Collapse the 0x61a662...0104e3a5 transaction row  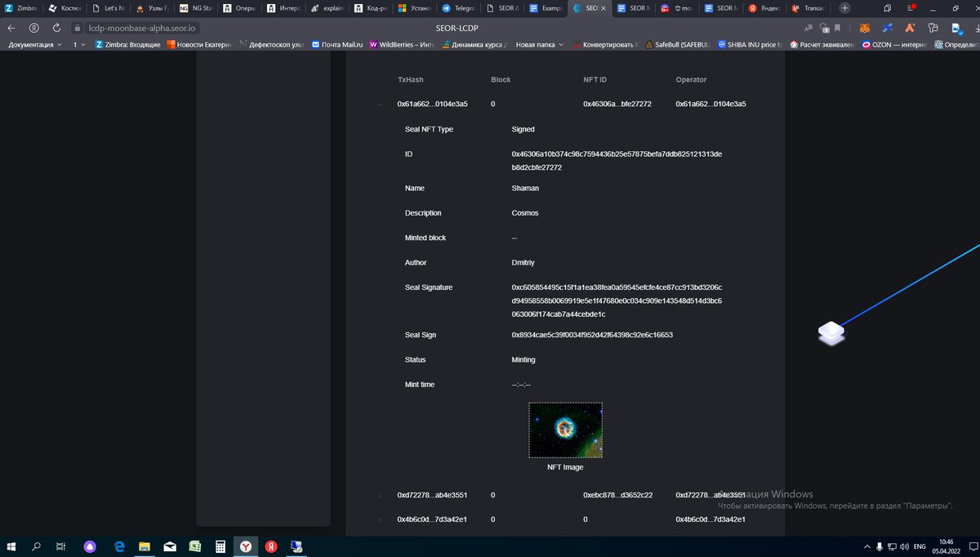click(381, 105)
